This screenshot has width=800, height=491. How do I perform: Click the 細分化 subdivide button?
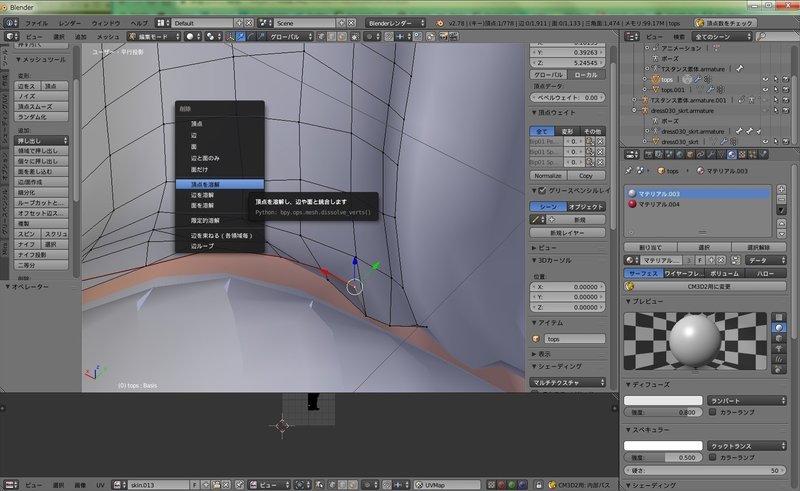click(41, 192)
